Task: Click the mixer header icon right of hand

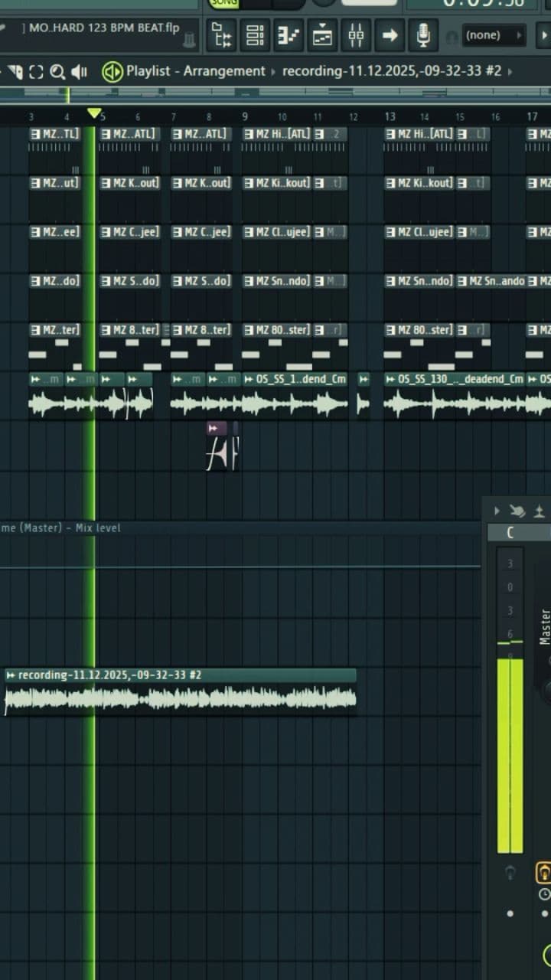Action: tap(540, 511)
